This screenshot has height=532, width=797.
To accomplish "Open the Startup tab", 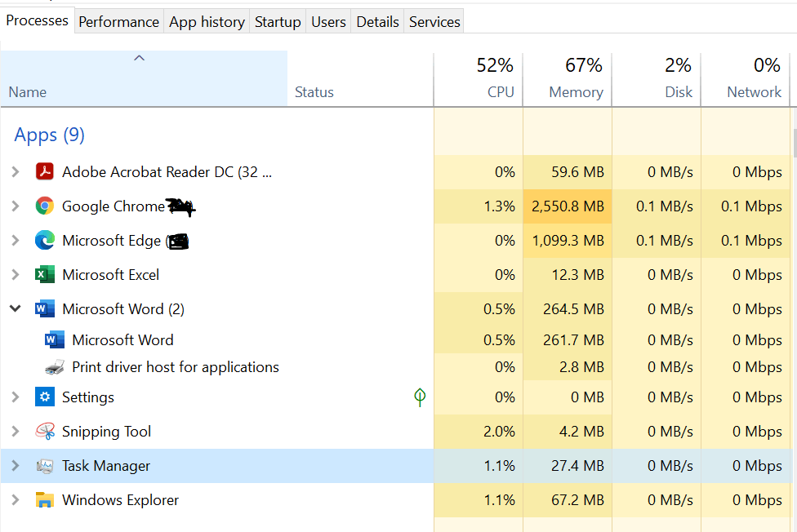I will pyautogui.click(x=278, y=22).
